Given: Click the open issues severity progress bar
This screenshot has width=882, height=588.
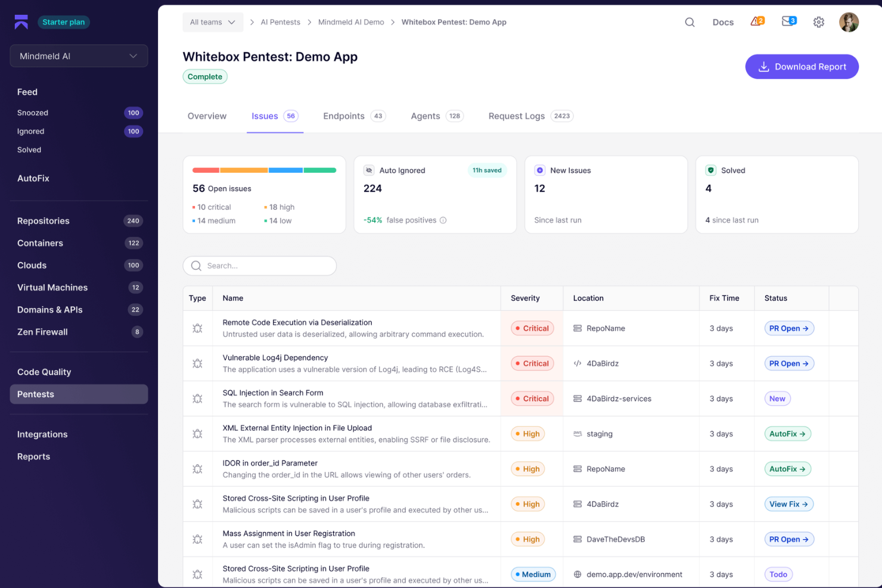Looking at the screenshot, I should [264, 170].
